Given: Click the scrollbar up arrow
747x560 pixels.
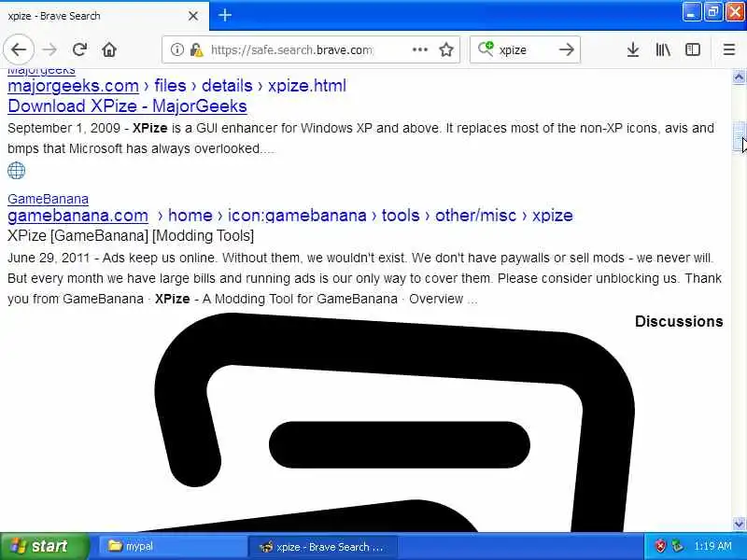Looking at the screenshot, I should [x=739, y=77].
